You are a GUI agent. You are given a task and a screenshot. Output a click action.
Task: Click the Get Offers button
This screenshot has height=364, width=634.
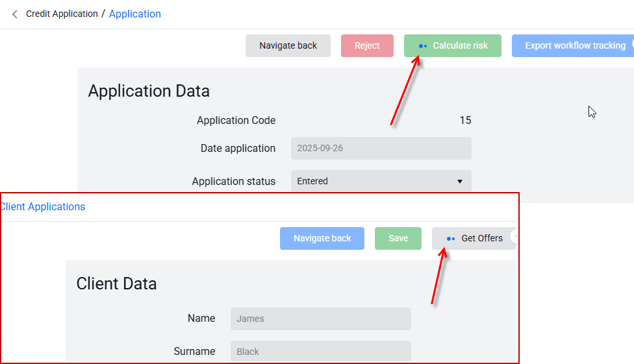(x=474, y=238)
